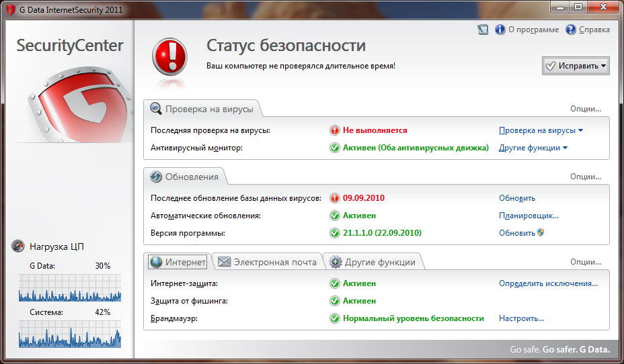This screenshot has width=624, height=364.
Task: Click Нормальный уровень безопасности status text
Action: click(x=414, y=318)
